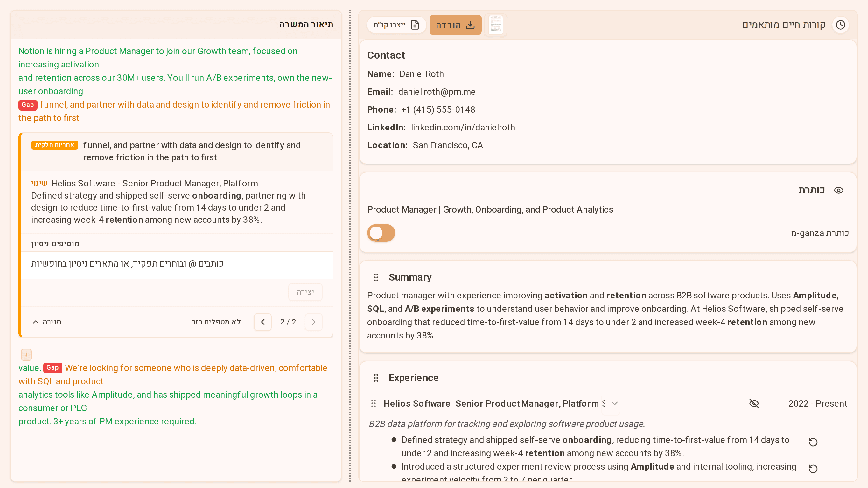Click the 2022 - Present date

click(x=817, y=403)
